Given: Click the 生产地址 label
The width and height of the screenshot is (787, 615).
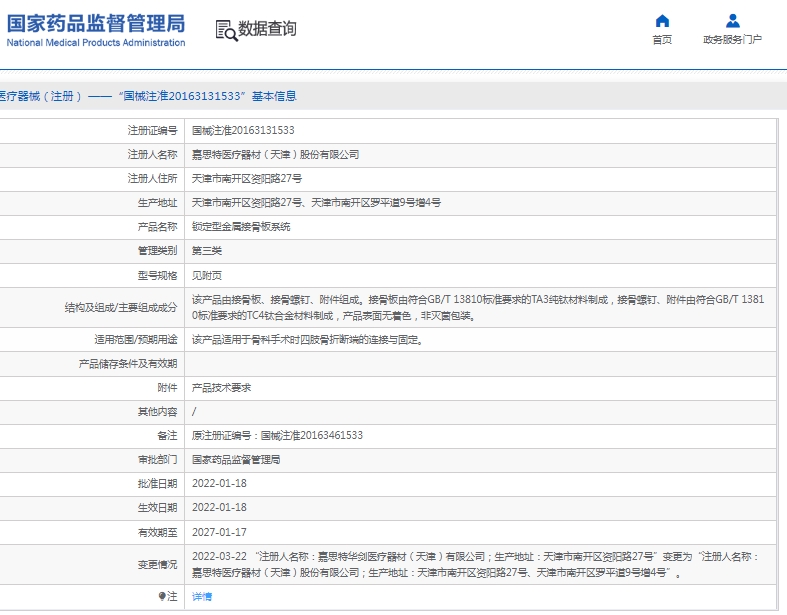Looking at the screenshot, I should 157,203.
